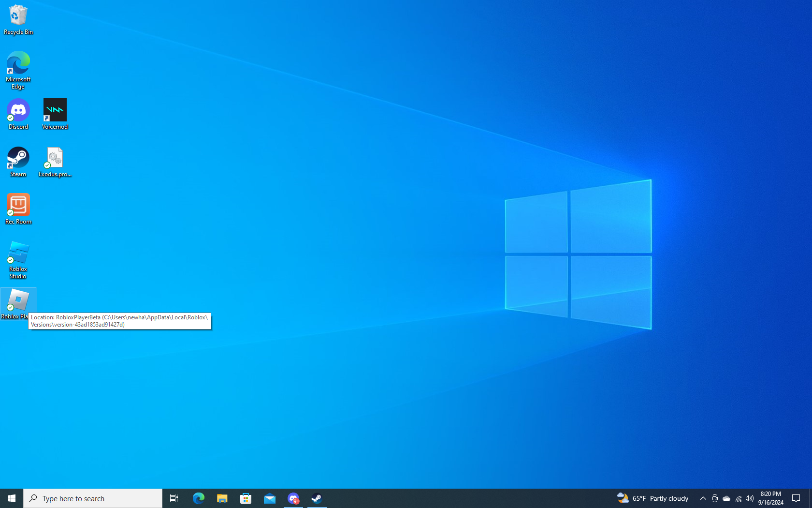Show hidden system tray icons
812x508 pixels.
click(703, 498)
